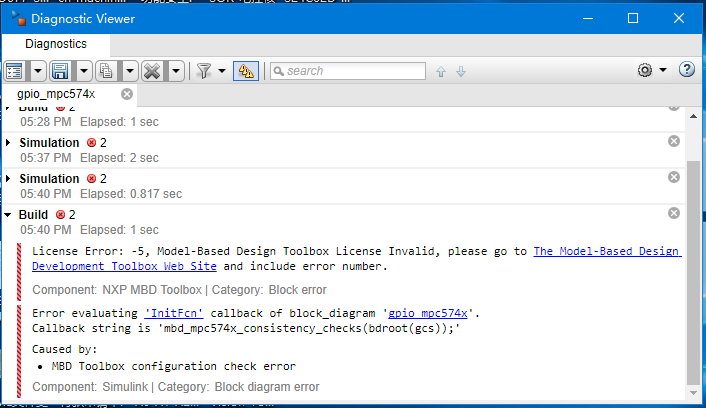Screen dimensions: 706x408
Task: Close the gpio_mpc574x tab
Action: click(127, 94)
